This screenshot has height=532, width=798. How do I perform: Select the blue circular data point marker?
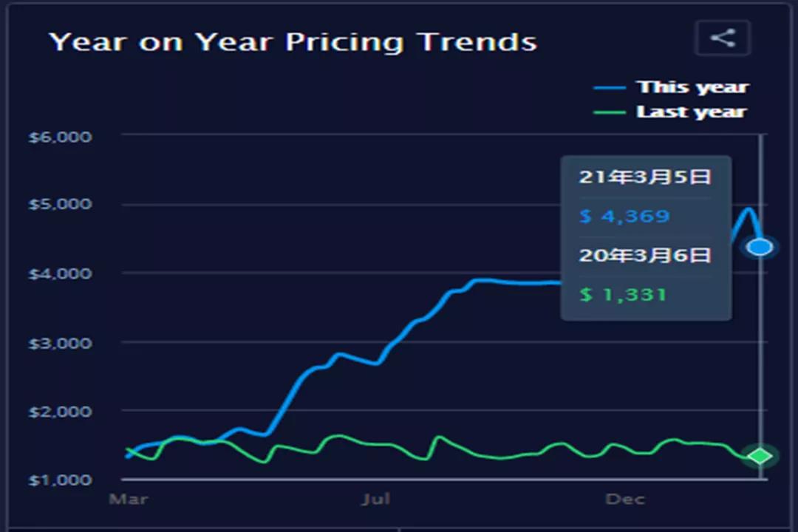click(x=760, y=248)
